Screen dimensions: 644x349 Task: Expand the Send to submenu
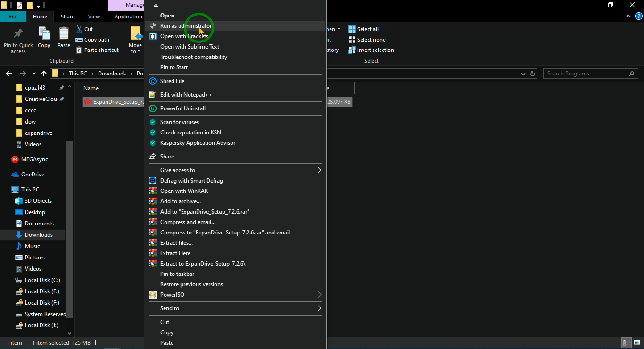[x=235, y=308]
